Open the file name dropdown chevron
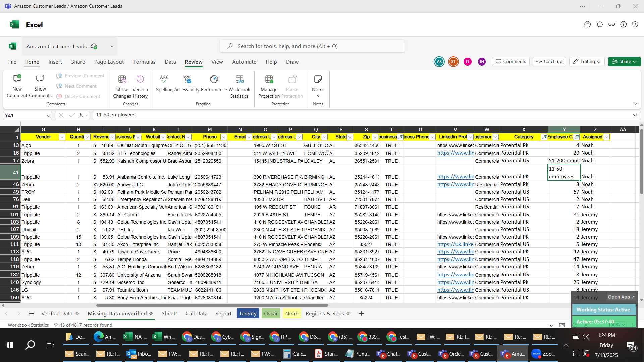 click(112, 46)
